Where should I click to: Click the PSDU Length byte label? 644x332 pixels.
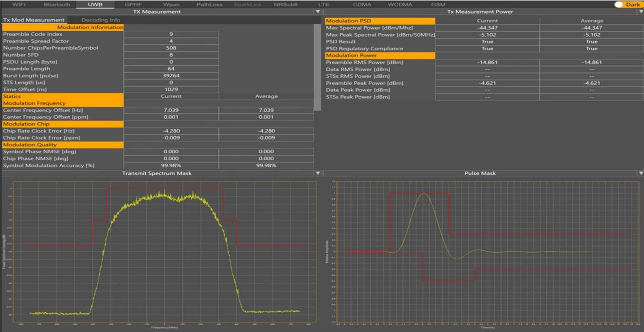tap(31, 62)
